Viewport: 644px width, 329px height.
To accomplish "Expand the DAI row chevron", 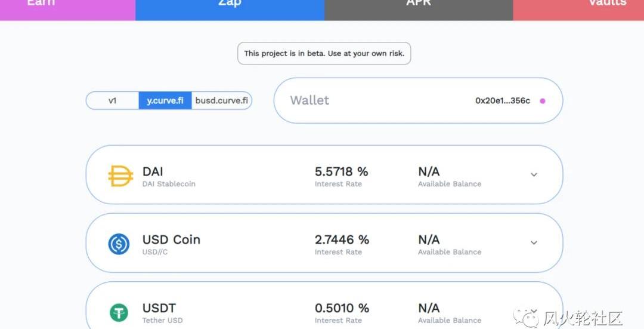I will [534, 175].
